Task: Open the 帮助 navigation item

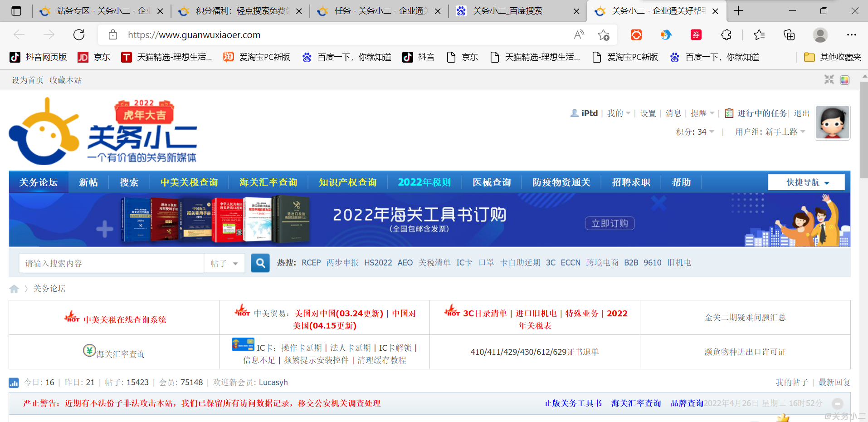Action: click(681, 182)
